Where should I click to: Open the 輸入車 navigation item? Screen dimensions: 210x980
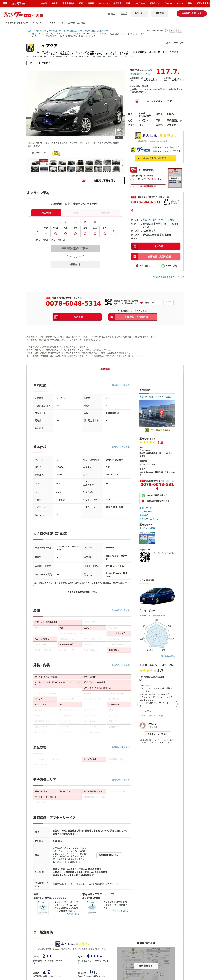click(54, 3)
